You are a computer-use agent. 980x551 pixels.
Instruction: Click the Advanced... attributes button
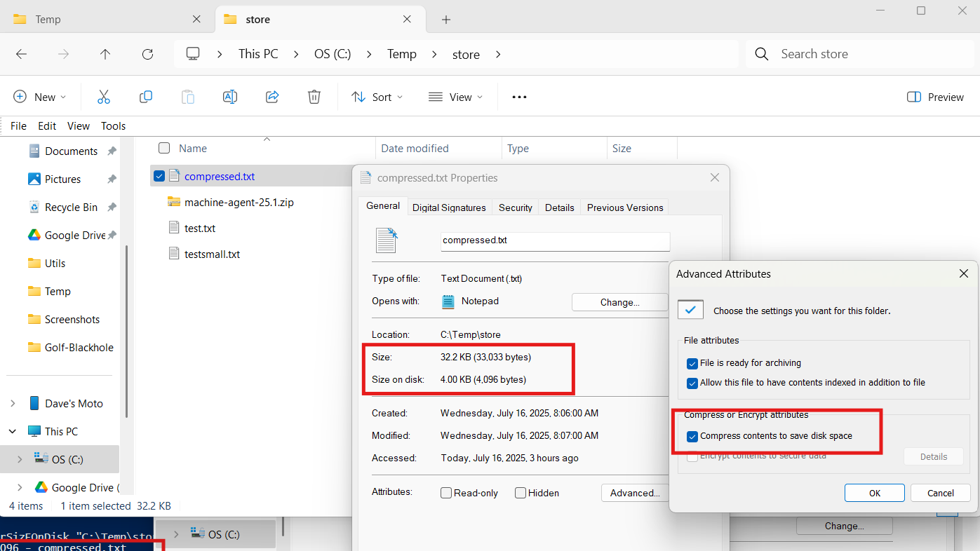(635, 493)
